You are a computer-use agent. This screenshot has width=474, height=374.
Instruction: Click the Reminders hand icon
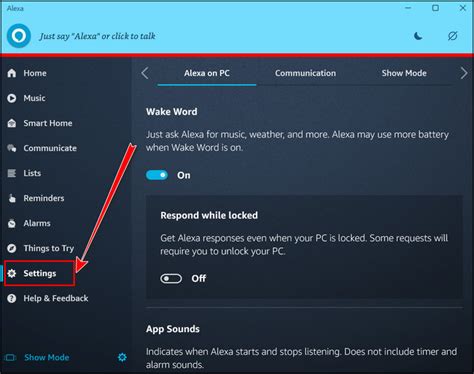click(x=12, y=198)
